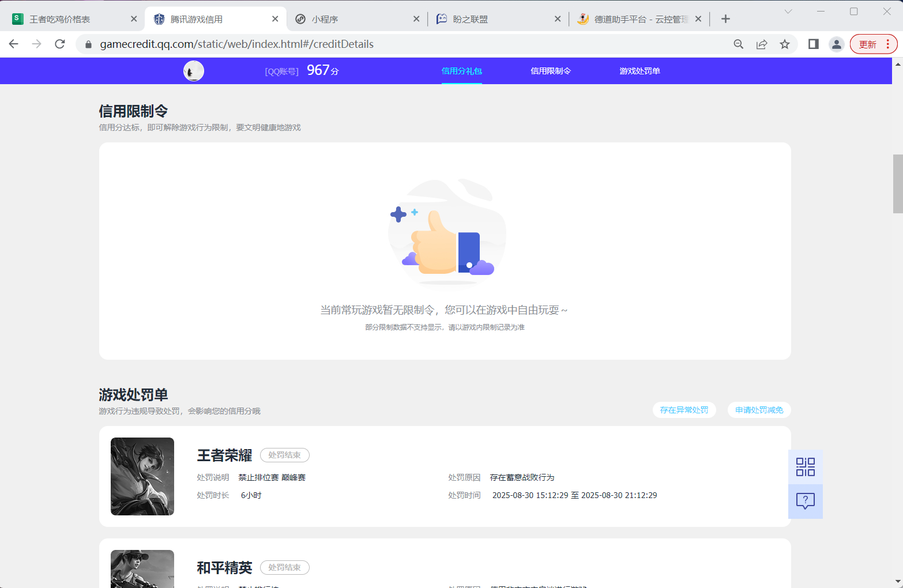
Task: Click the [QQ账号] label in header
Action: [282, 71]
